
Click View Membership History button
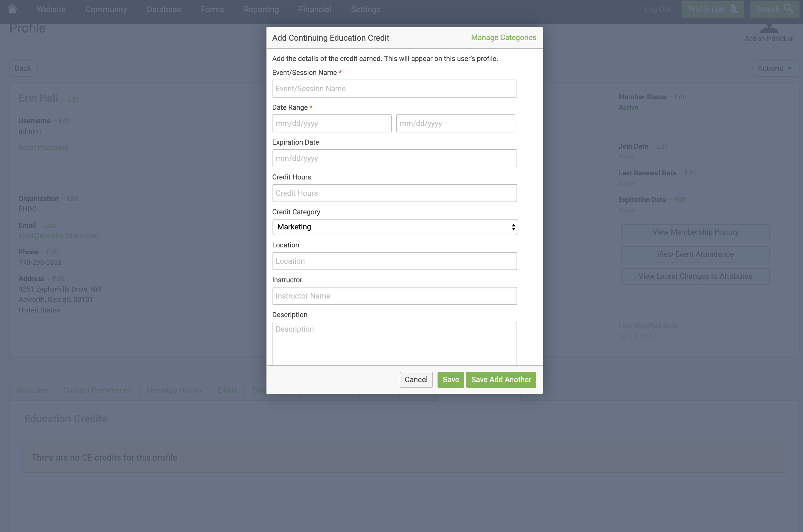click(x=695, y=232)
